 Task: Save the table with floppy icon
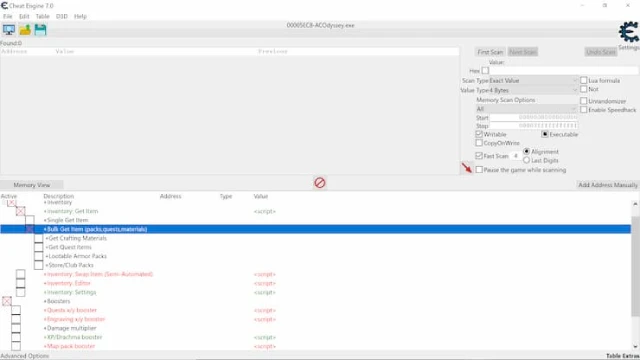coord(40,30)
